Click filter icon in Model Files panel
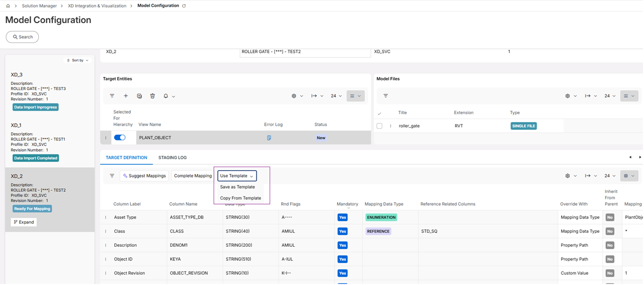Screen dimensions: 644x285 386,96
